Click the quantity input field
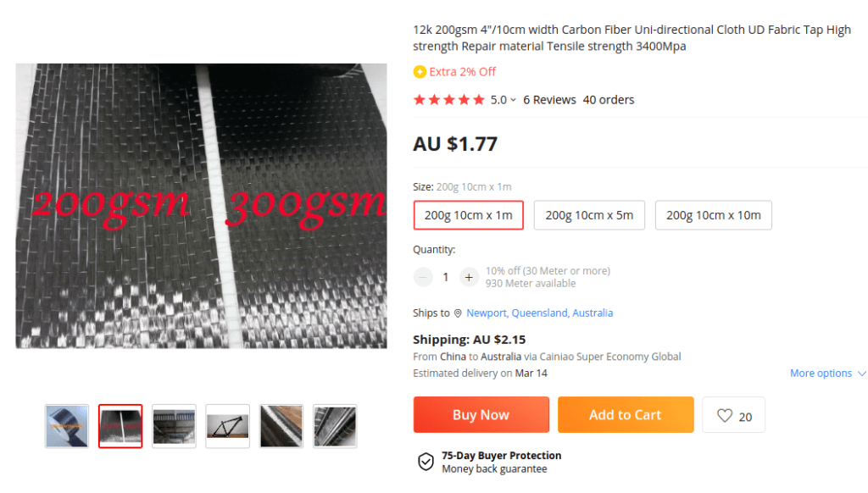 (x=446, y=277)
